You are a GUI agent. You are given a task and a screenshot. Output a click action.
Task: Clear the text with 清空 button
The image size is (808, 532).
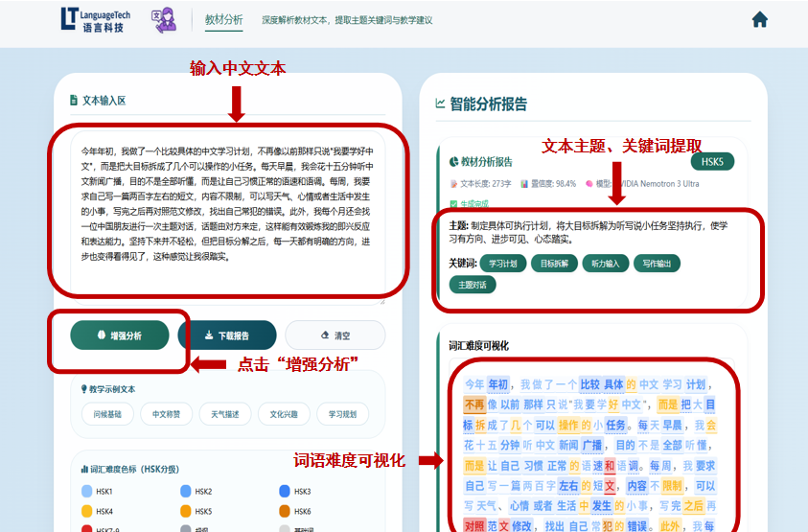(335, 335)
